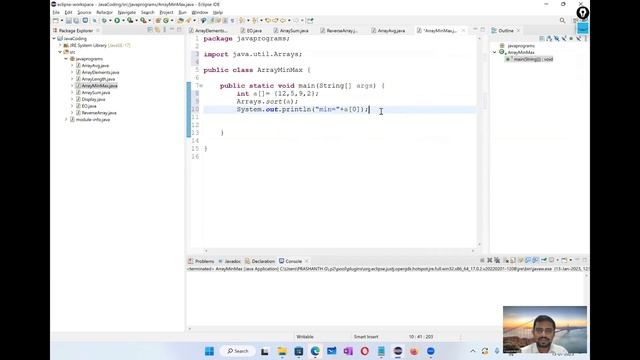Collapse All in Package Explorer toolbar
Image resolution: width=640 pixels, height=360 pixels.
point(150,30)
